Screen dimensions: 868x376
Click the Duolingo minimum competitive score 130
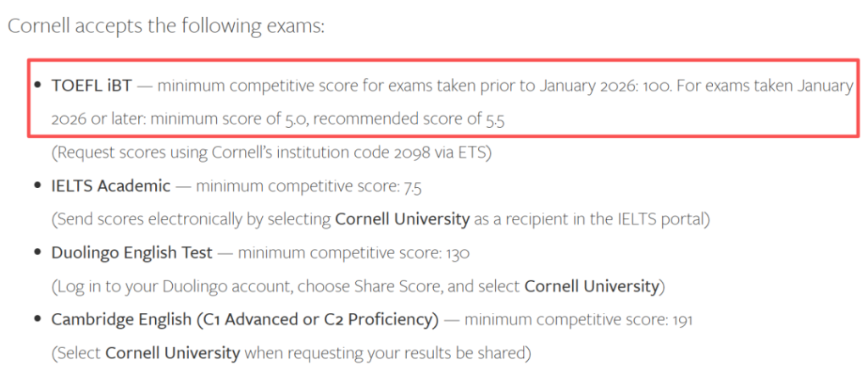(456, 253)
